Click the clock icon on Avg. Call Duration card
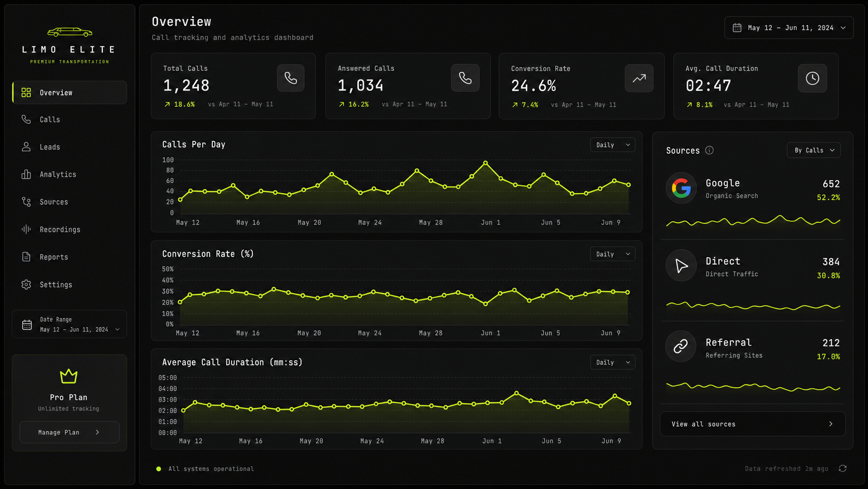This screenshot has width=868, height=489. [x=812, y=78]
